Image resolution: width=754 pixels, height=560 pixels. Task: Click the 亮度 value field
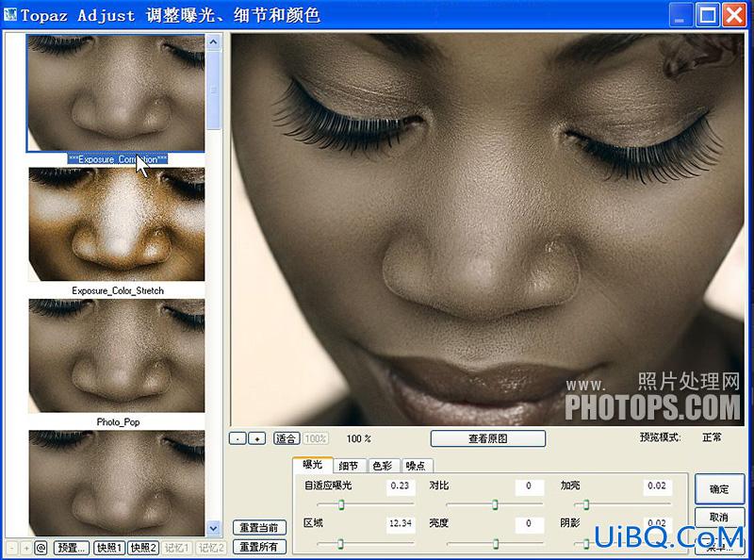[x=529, y=523]
